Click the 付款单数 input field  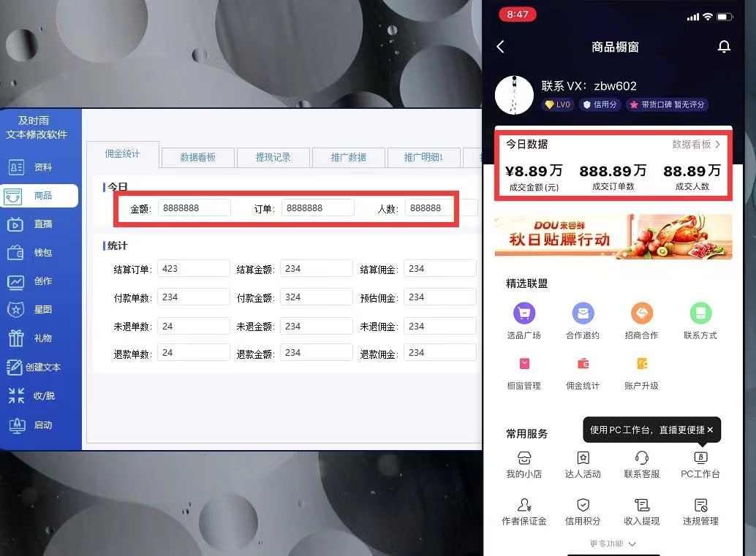point(193,297)
